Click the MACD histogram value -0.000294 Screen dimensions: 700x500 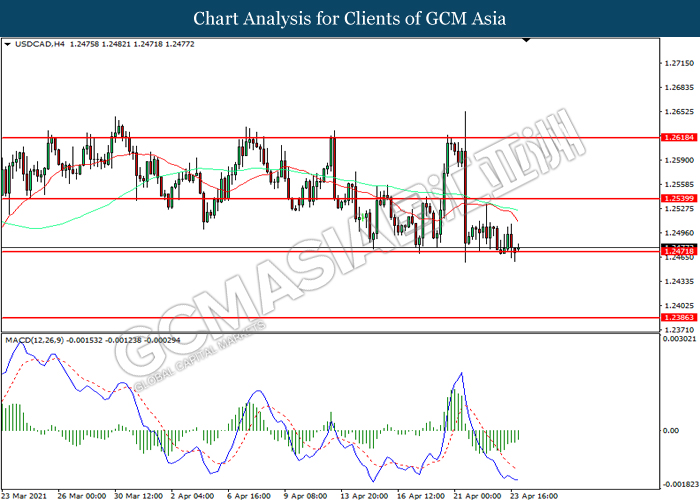(x=162, y=340)
